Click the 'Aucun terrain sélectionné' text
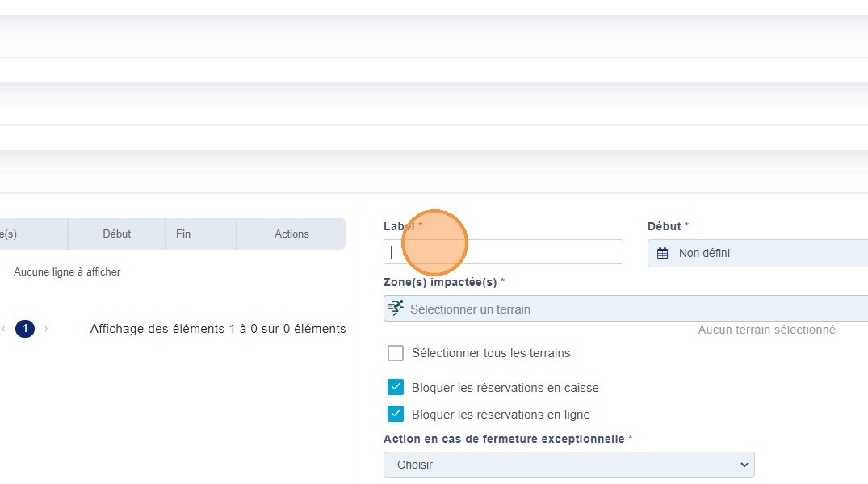Screen dimensions: 868x484 pyautogui.click(x=766, y=330)
